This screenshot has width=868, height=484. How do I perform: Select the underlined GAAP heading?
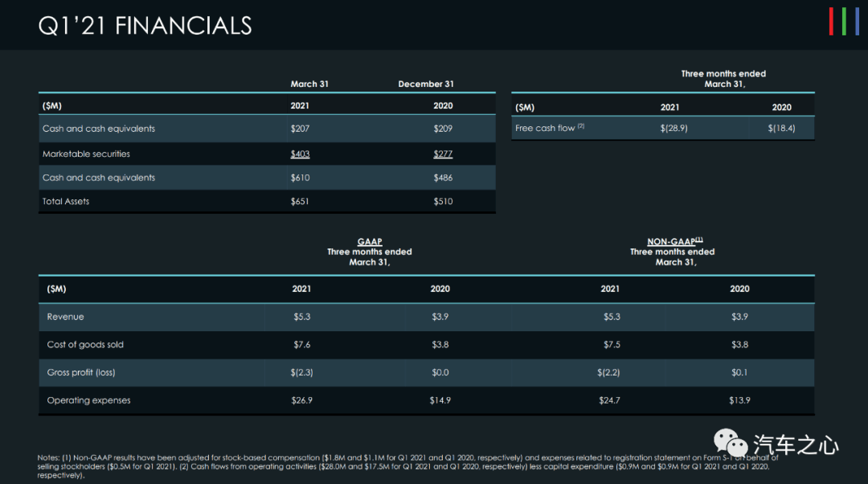370,241
